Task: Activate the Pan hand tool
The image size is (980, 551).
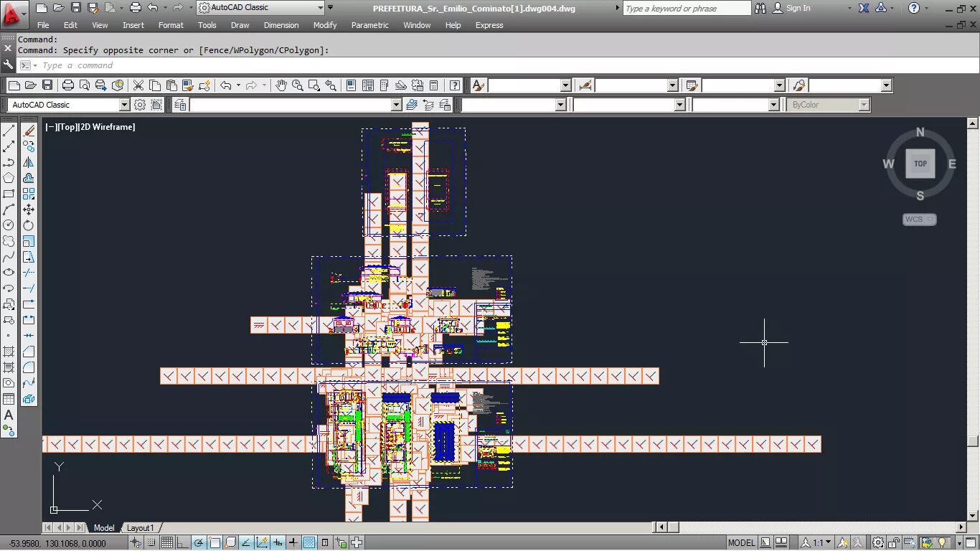Action: (281, 85)
